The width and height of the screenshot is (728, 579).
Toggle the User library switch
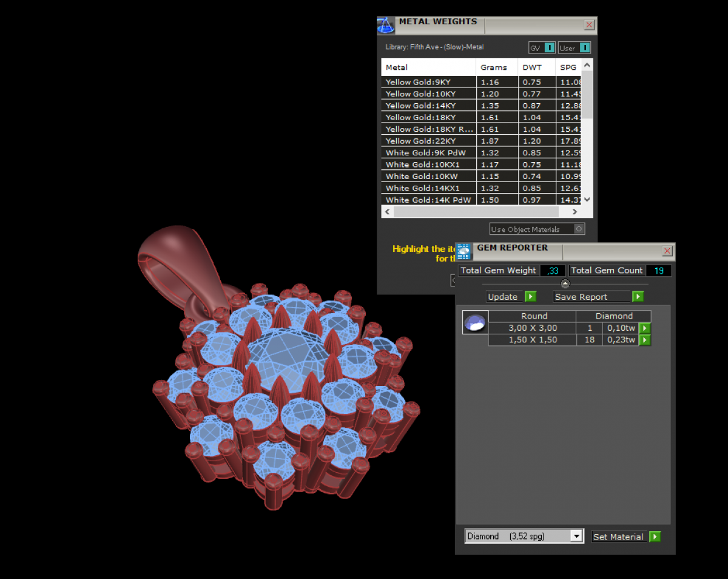(583, 48)
